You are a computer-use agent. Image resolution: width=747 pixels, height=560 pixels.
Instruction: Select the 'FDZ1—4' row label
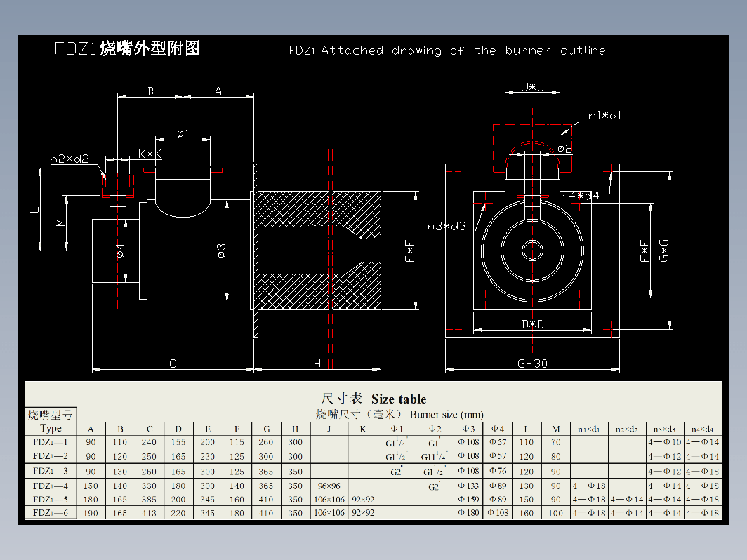pos(51,486)
